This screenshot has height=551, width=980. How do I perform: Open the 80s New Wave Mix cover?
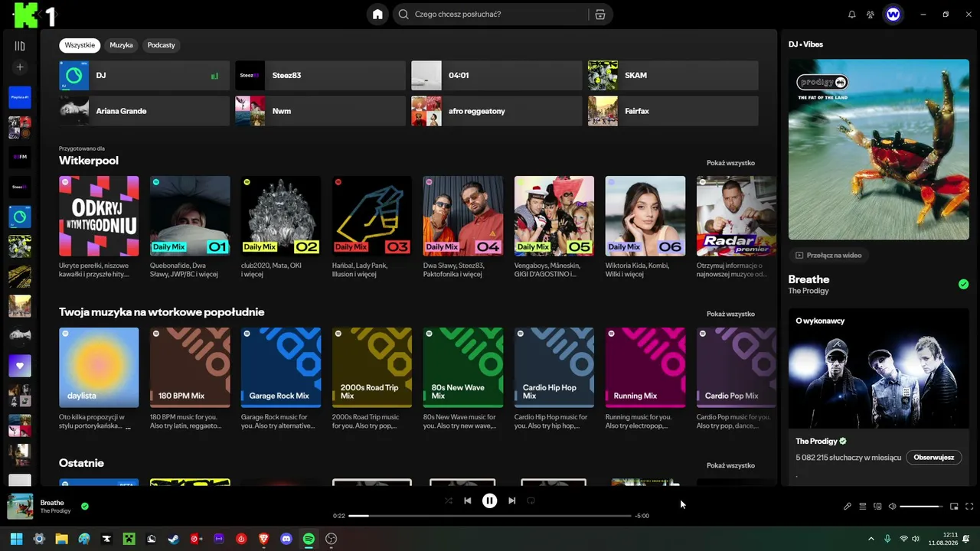[x=463, y=367]
